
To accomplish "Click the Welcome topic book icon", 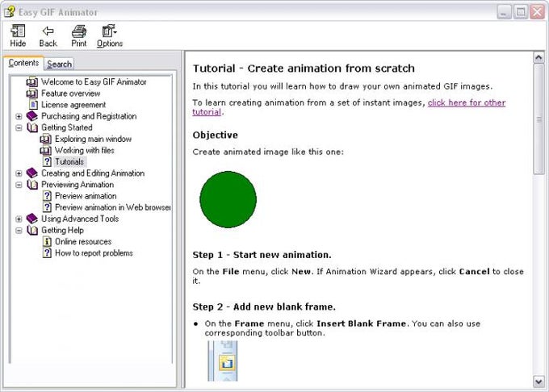I will point(31,82).
